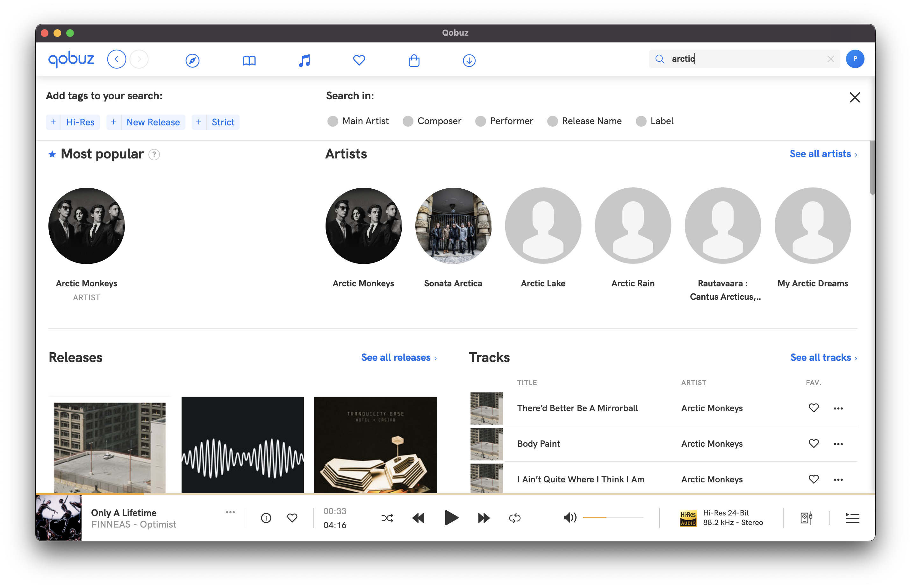The width and height of the screenshot is (911, 588).
Task: Enable shuffle playback
Action: tap(387, 518)
